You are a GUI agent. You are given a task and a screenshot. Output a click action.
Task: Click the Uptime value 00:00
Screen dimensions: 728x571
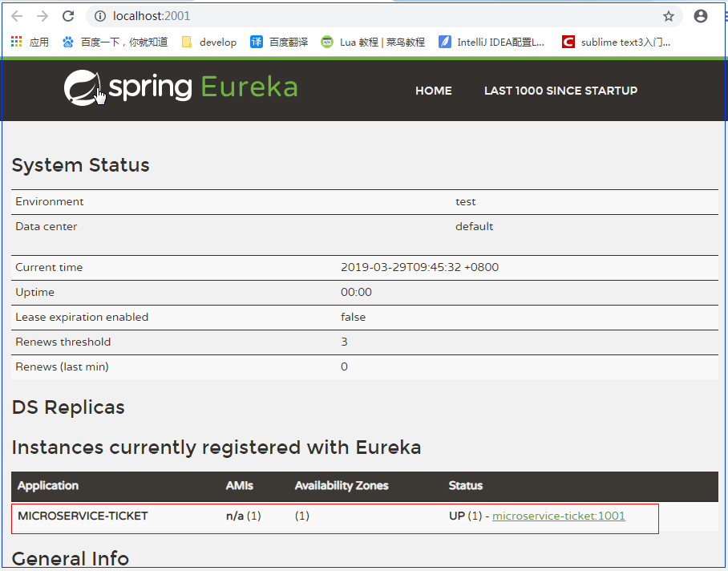(x=356, y=292)
